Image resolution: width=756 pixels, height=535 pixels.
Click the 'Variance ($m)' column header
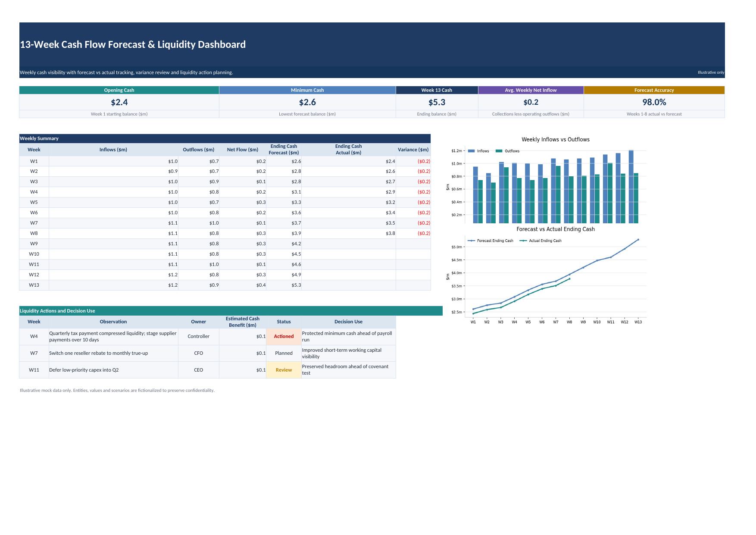pyautogui.click(x=413, y=150)
